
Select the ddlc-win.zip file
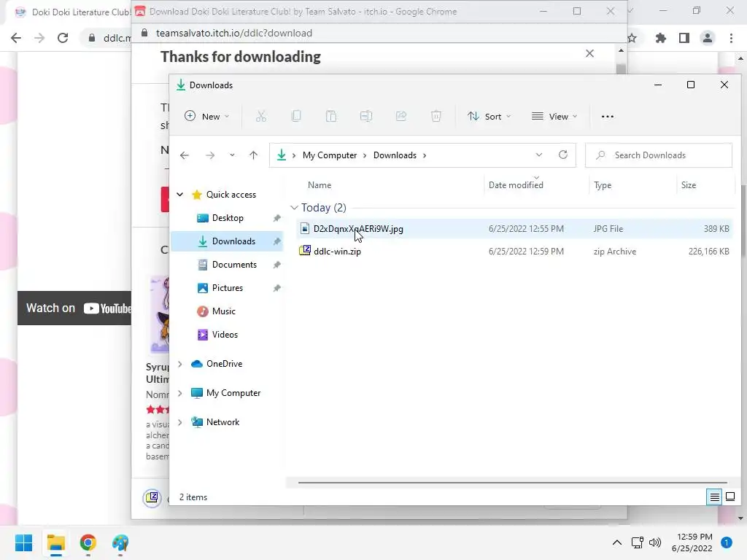(514, 252)
